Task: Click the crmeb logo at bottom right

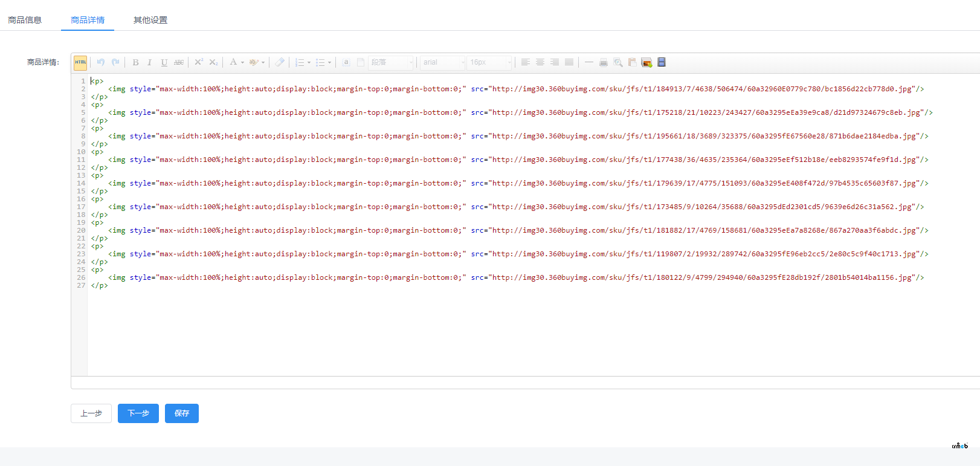Action: point(960,446)
